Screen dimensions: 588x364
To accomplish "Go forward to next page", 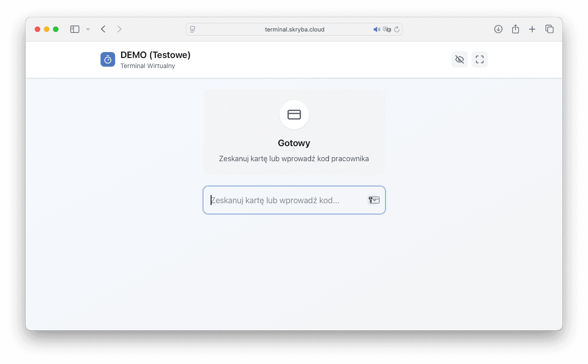I will click(x=119, y=29).
